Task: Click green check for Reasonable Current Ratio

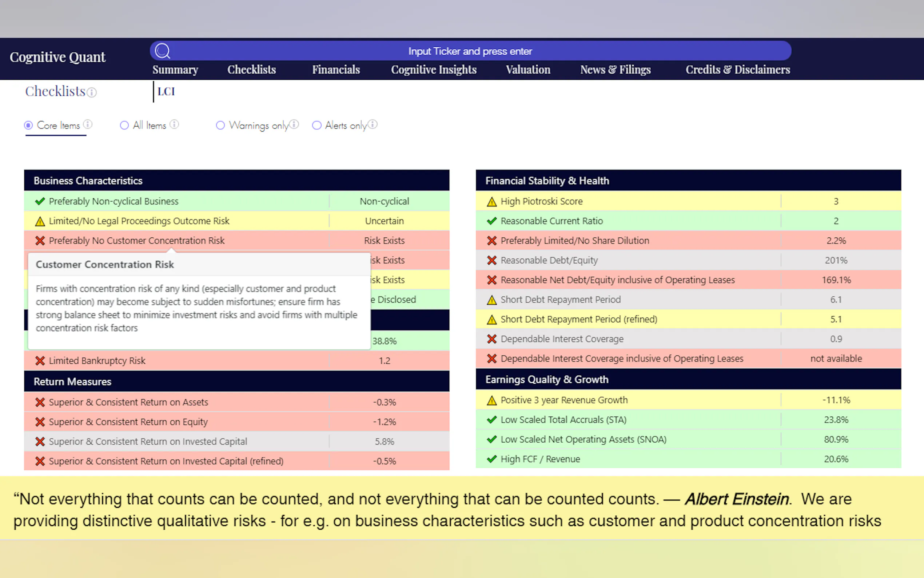Action: click(491, 221)
